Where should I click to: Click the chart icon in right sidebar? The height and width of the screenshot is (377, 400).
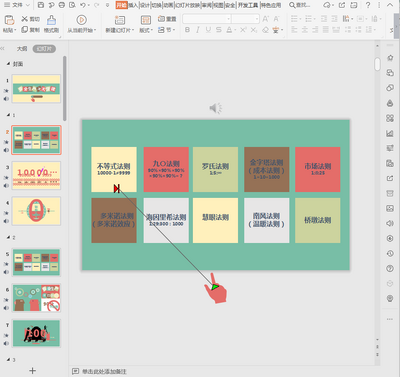tap(390, 133)
